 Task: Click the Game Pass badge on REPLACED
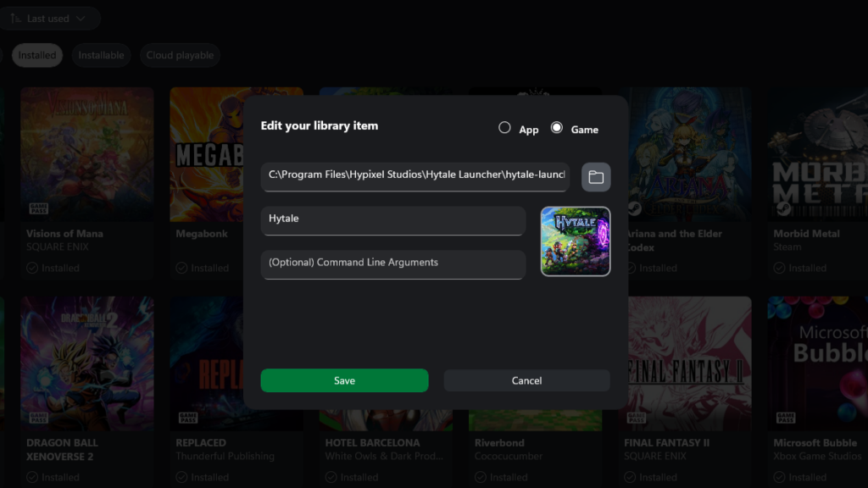click(x=188, y=418)
